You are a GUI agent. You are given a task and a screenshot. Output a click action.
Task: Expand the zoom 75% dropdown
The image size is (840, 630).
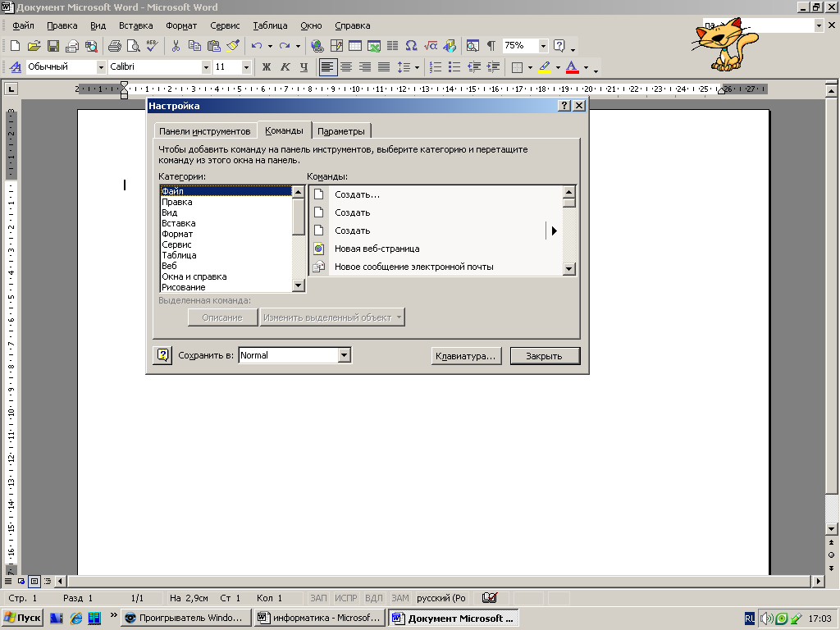(x=543, y=46)
